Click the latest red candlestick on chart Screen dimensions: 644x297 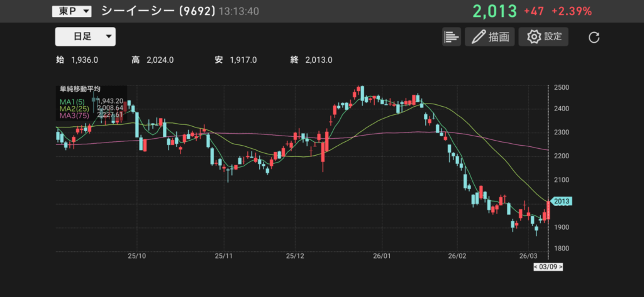(548, 210)
